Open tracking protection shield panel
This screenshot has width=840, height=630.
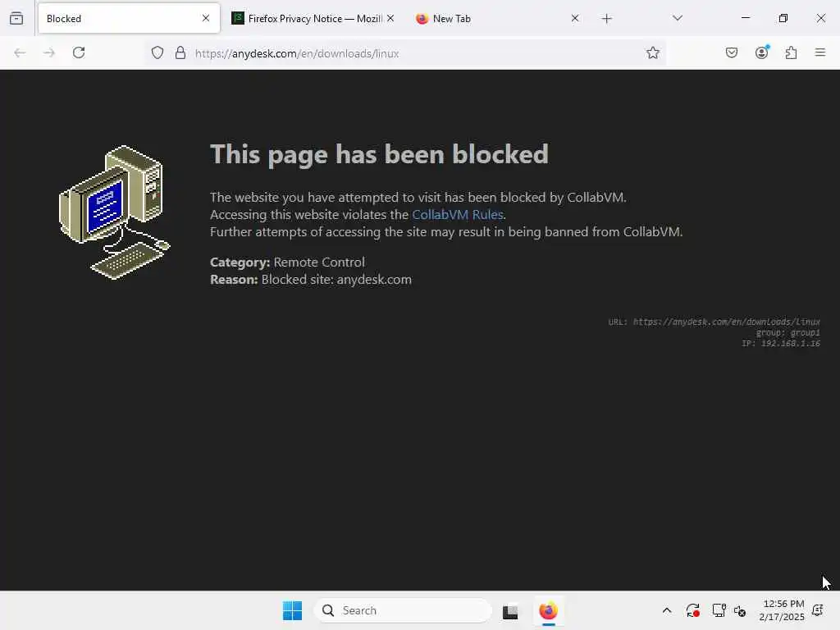[x=157, y=52]
